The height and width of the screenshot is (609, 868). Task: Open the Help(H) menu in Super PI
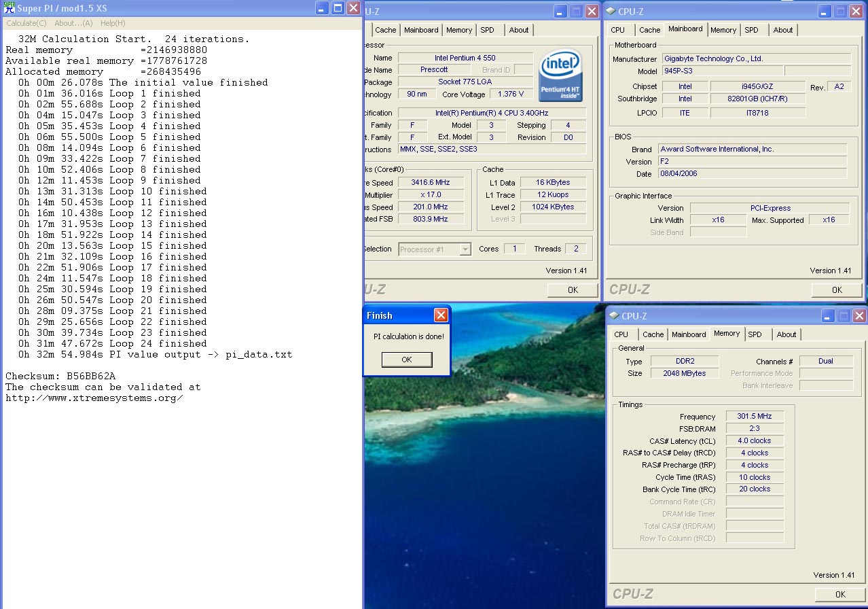[113, 23]
